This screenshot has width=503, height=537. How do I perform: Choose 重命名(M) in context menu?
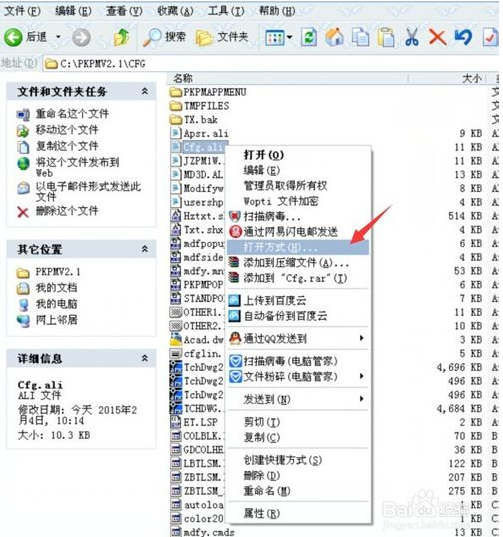[298, 491]
